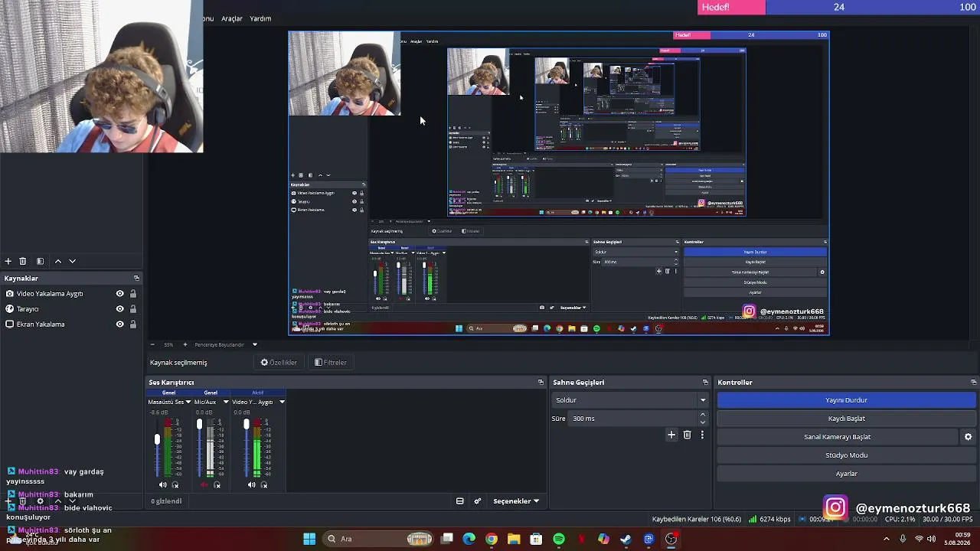Image resolution: width=980 pixels, height=551 pixels.
Task: Zoom out the preview with minus icon
Action: click(x=152, y=344)
